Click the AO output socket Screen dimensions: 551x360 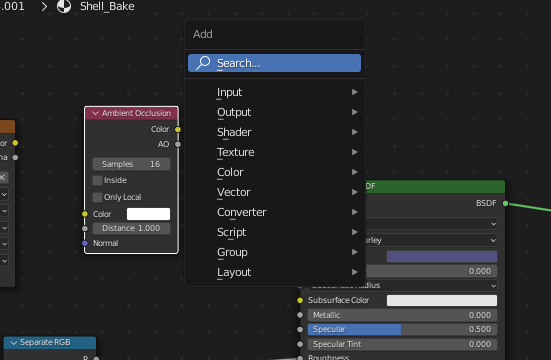[x=178, y=144]
